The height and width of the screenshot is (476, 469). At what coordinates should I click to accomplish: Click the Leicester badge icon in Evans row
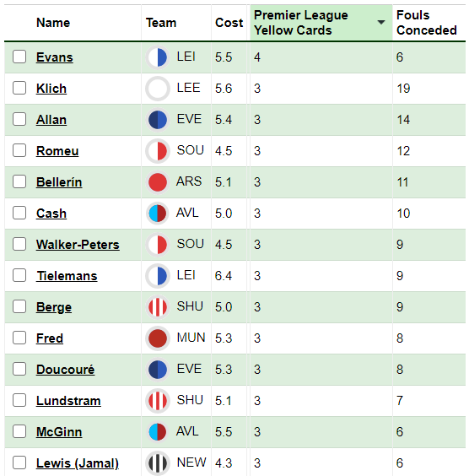pyautogui.click(x=158, y=57)
